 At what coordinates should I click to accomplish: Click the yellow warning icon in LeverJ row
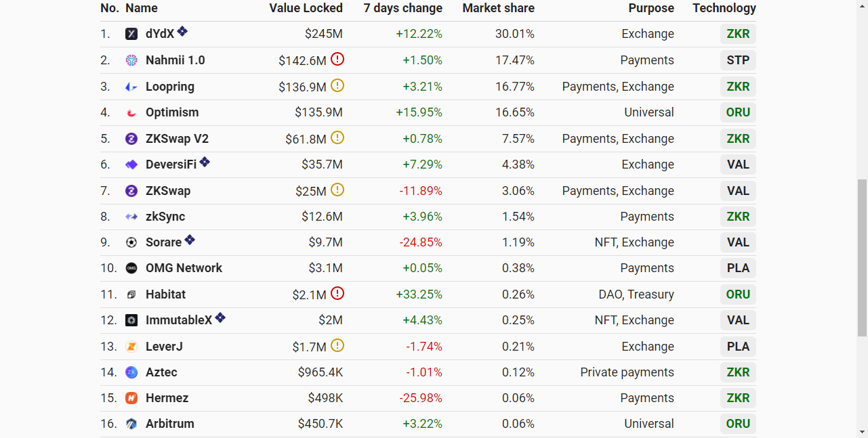pyautogui.click(x=337, y=346)
